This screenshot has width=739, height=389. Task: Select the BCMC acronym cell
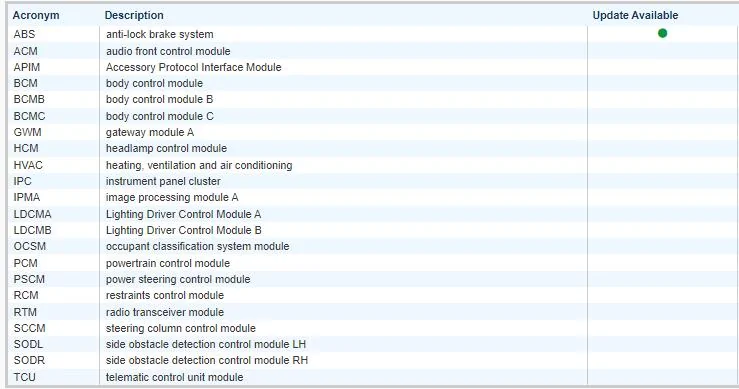29,116
